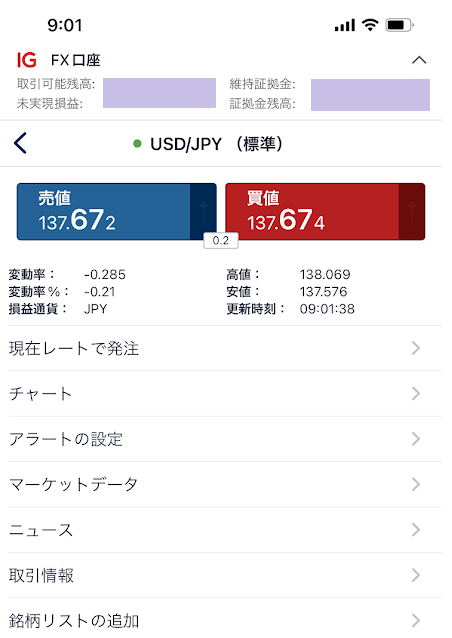This screenshot has height=638, width=452.
Task: Open アラートの設定 alert settings
Action: 225,439
